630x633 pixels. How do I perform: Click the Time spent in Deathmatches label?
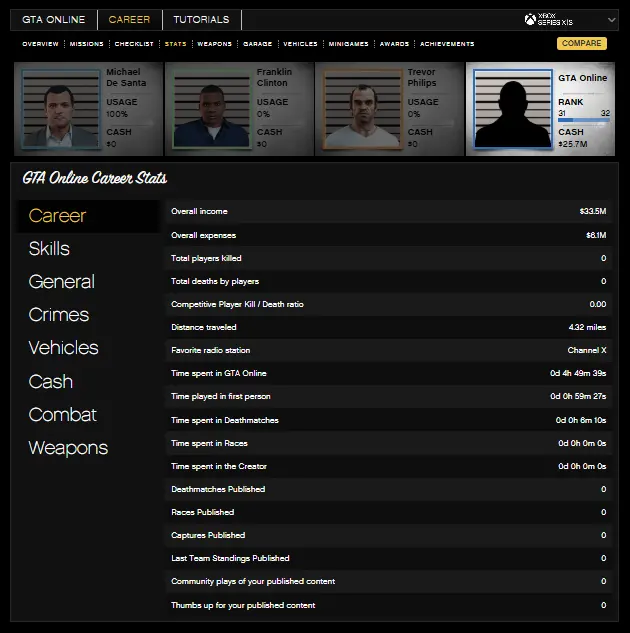225,420
